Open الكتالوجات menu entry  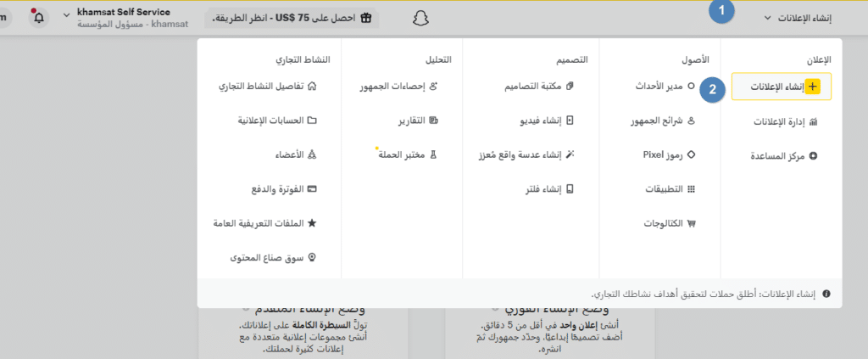coord(669,224)
